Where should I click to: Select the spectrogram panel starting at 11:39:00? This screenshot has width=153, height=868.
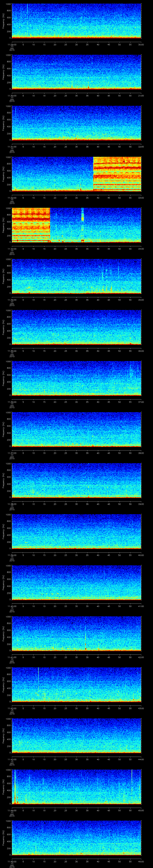pyautogui.click(x=76, y=531)
